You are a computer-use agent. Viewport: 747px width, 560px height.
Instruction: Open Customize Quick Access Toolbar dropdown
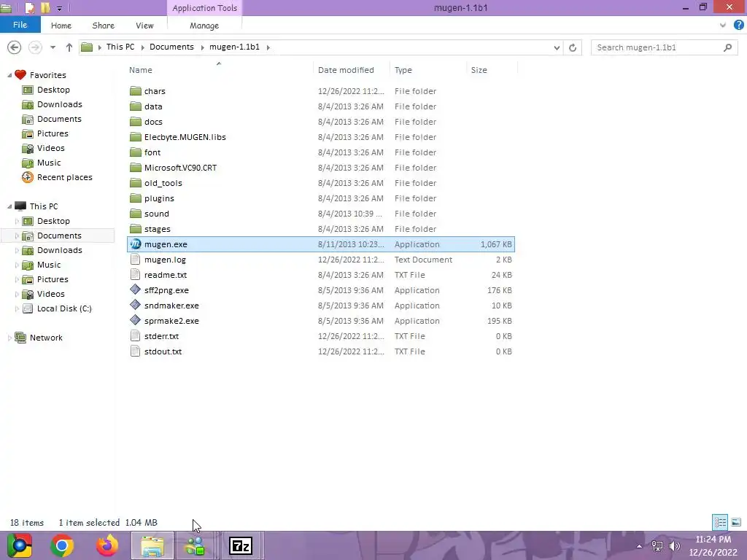59,7
